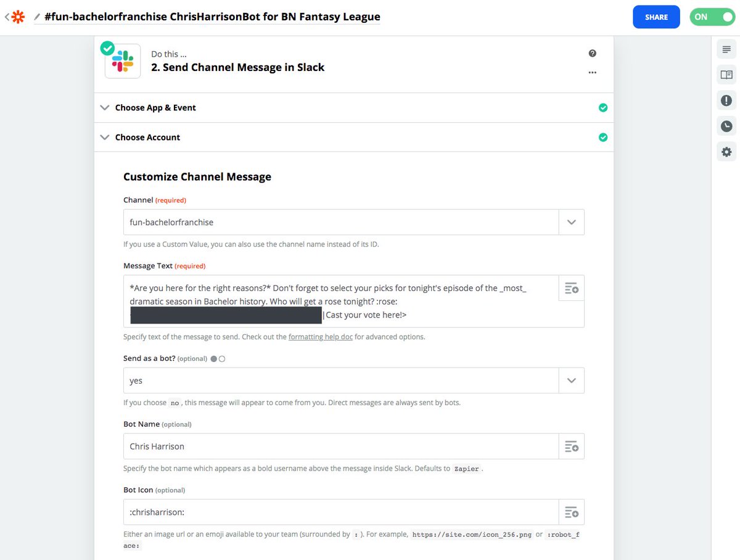Click the step title Send Channel Message in Slack
The image size is (740, 560).
pyautogui.click(x=238, y=68)
